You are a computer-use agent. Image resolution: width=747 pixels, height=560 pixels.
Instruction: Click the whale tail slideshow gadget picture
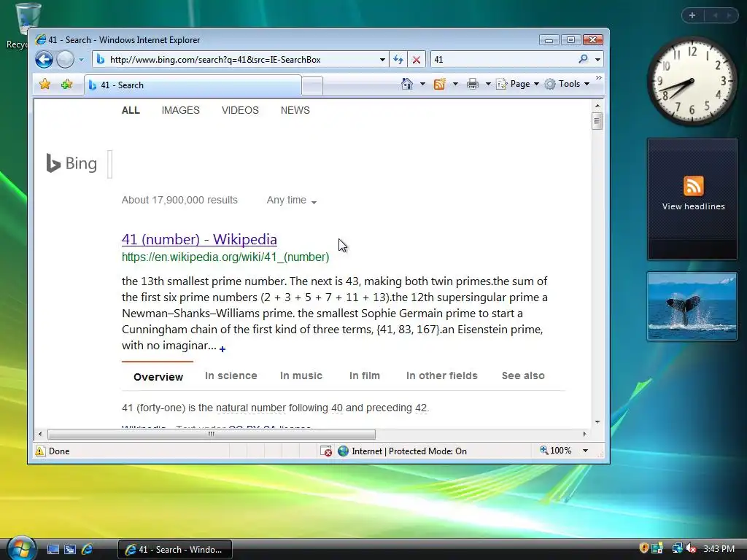click(692, 306)
